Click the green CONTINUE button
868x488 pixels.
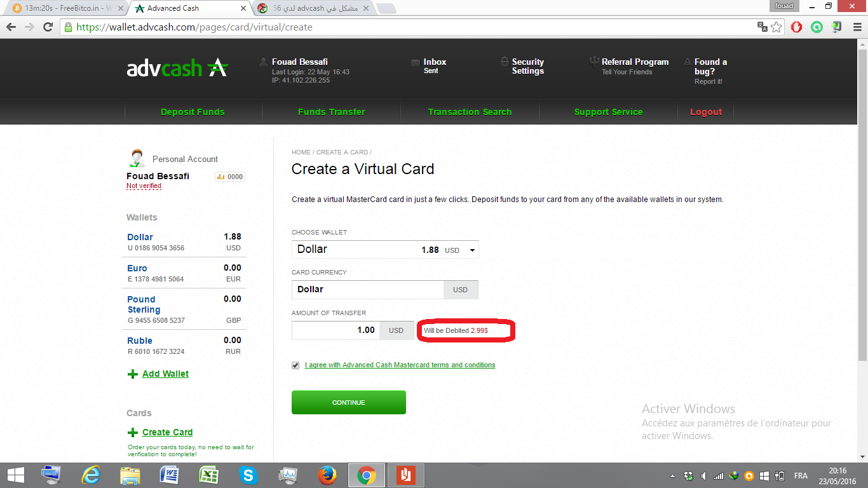tap(348, 402)
